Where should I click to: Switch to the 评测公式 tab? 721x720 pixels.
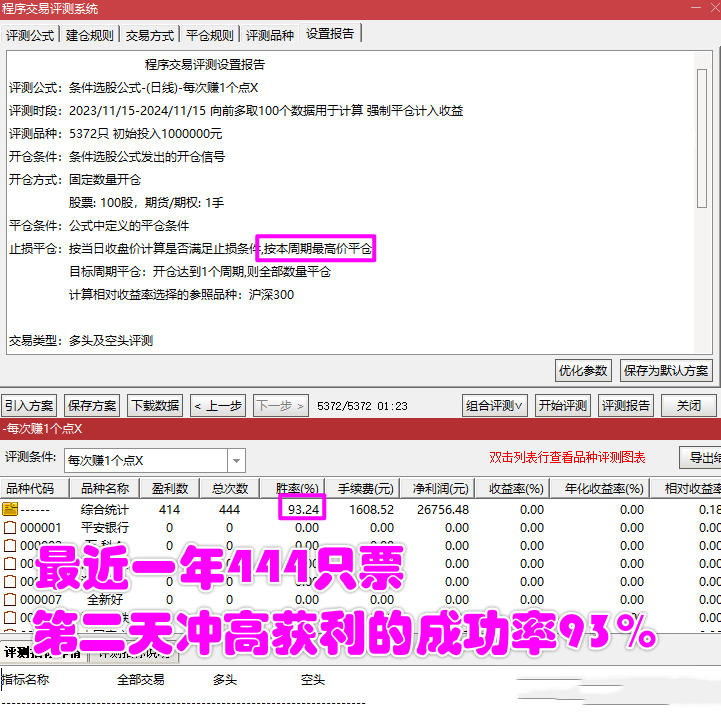point(30,35)
